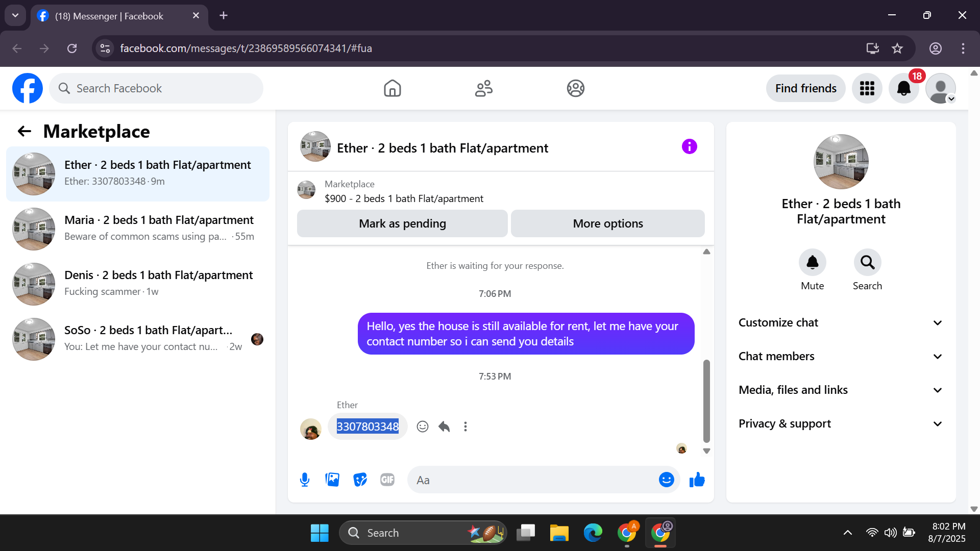
Task: Open the emoji picker in message box
Action: pyautogui.click(x=667, y=480)
